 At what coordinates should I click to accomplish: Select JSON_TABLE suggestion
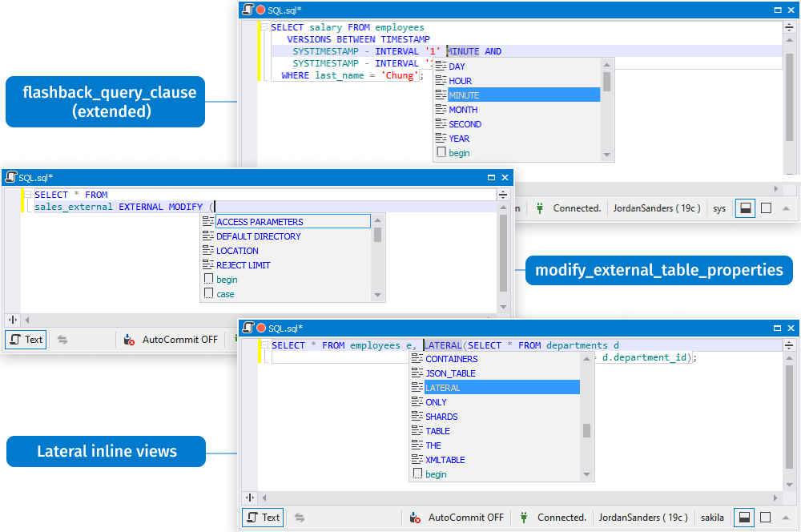(x=495, y=373)
